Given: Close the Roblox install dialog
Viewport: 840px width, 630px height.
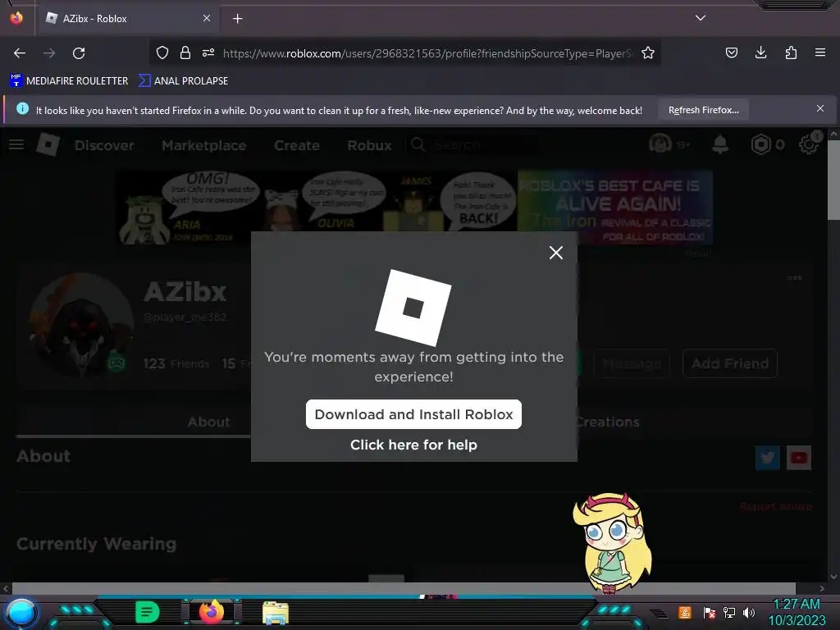Looking at the screenshot, I should [556, 253].
